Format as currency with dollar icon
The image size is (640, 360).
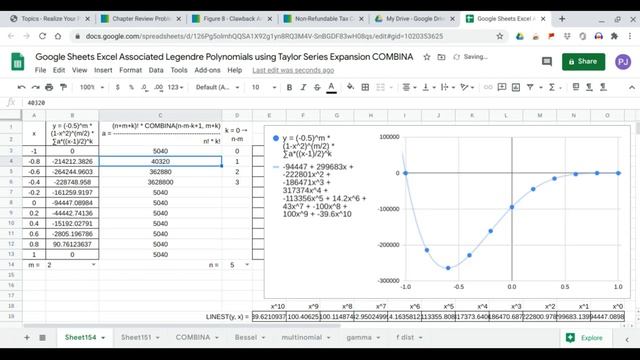pyautogui.click(x=118, y=87)
